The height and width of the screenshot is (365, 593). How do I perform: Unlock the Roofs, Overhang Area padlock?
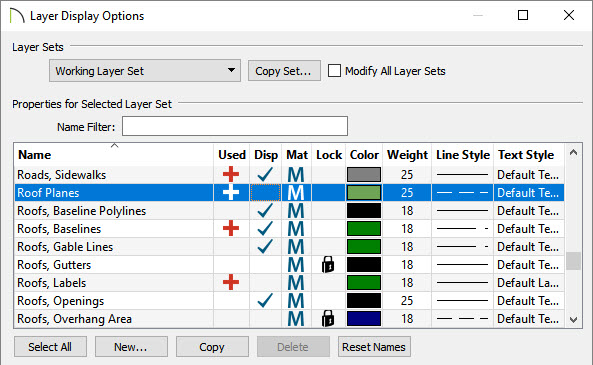pos(328,318)
